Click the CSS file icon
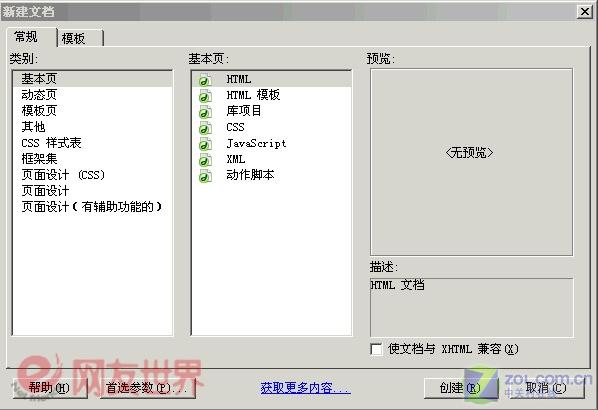 205,128
